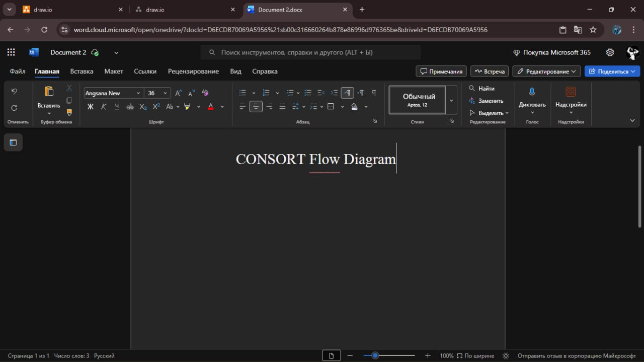The image size is (644, 362).
Task: Click the Format Painter brush icon
Action: [69, 112]
